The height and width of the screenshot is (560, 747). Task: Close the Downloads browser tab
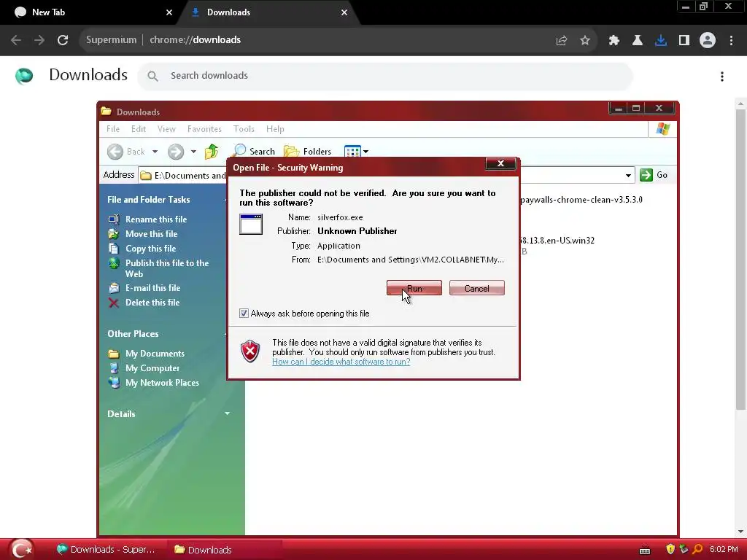(344, 12)
